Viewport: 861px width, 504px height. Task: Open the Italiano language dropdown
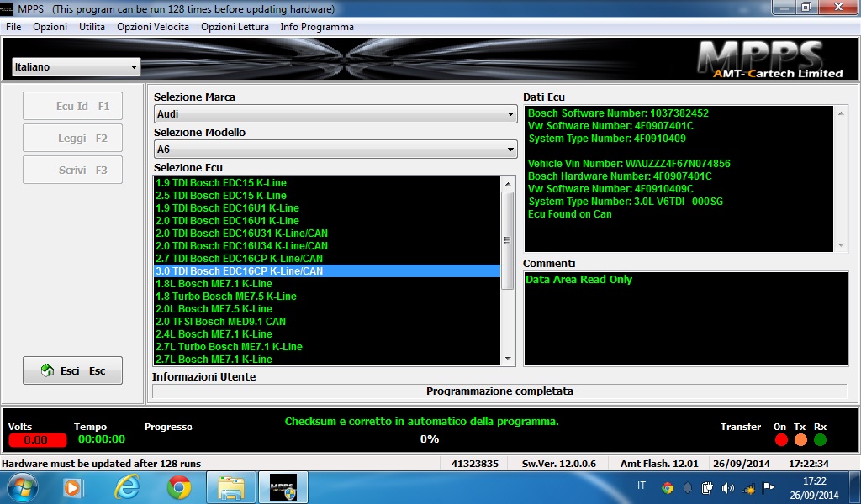coord(77,67)
